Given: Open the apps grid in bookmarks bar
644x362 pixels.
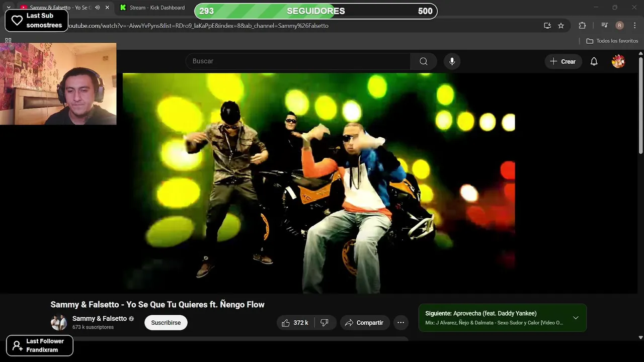Looking at the screenshot, I should click(x=8, y=41).
